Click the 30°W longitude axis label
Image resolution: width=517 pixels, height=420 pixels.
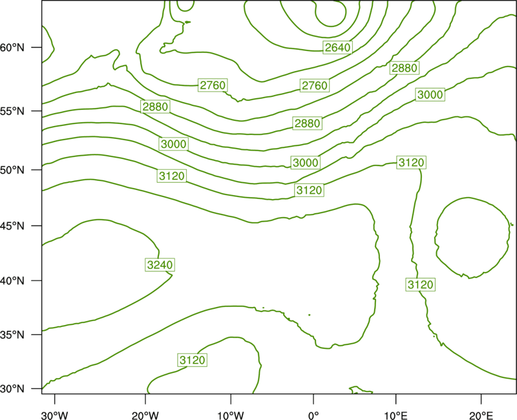55,415
